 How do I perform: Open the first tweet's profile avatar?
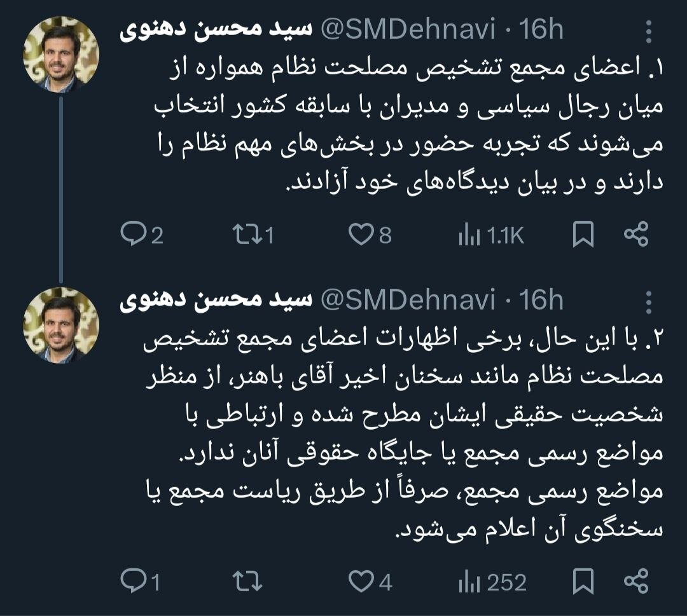[x=61, y=55]
